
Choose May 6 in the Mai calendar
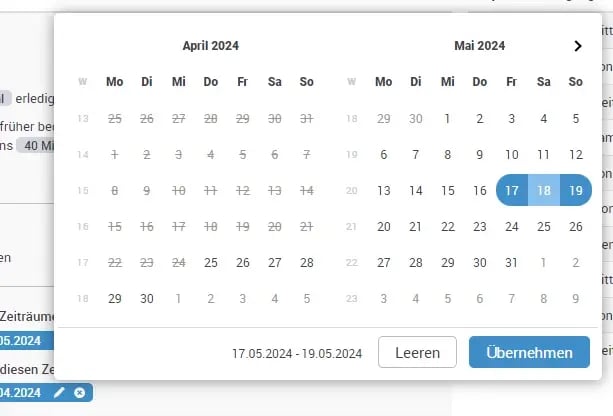(x=384, y=154)
